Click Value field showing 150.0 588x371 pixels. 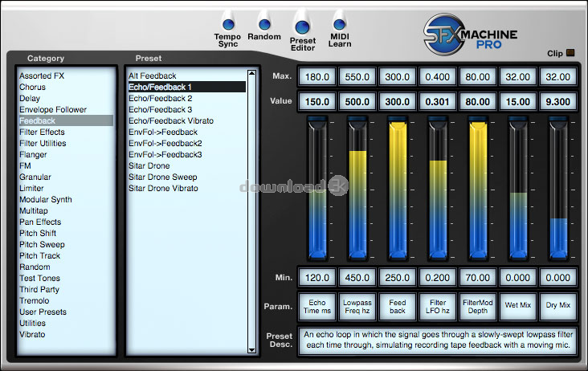point(317,101)
